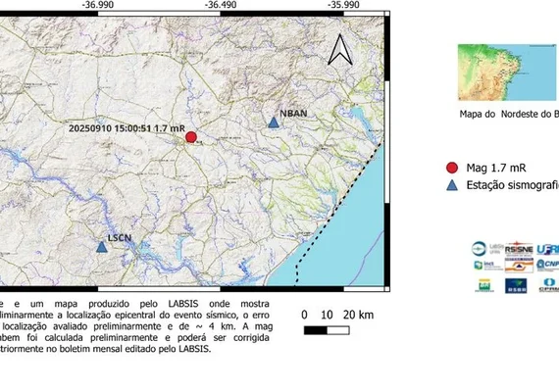Click the 'Mag 1.7 mR' legend text
The image size is (559, 392).
point(496,168)
